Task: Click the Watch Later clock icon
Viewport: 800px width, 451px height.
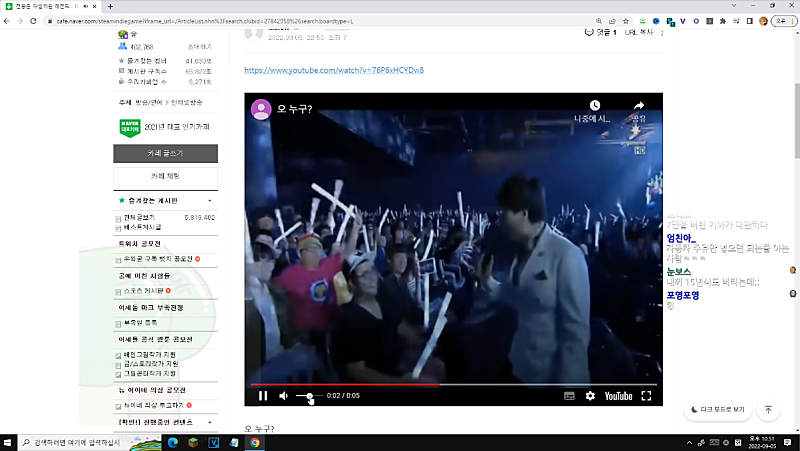Action: pos(594,106)
